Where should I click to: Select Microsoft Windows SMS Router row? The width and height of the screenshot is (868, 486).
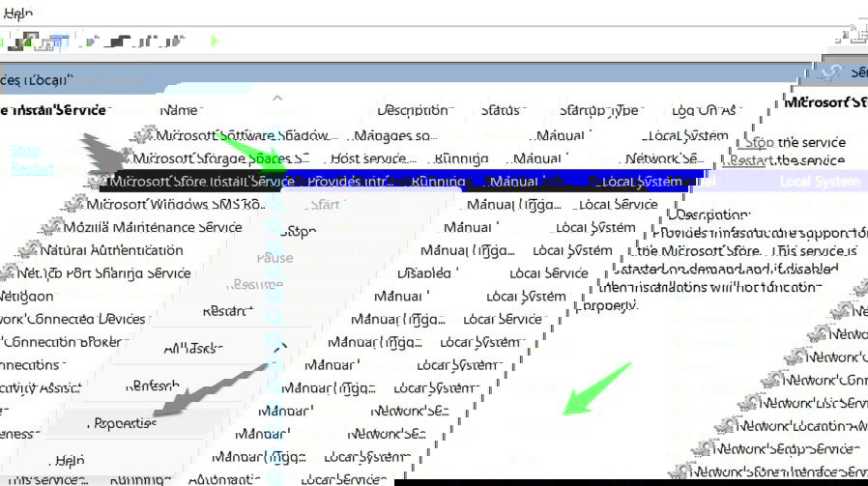tap(362, 204)
